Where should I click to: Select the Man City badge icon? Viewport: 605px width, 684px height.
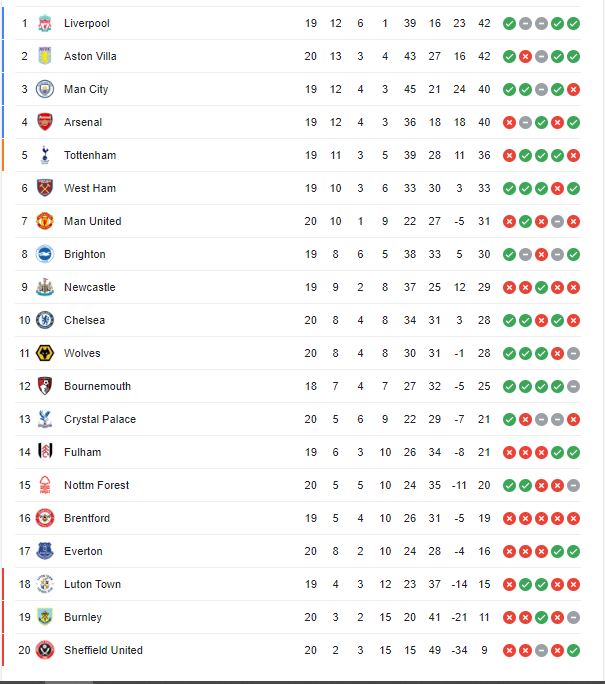pos(44,89)
